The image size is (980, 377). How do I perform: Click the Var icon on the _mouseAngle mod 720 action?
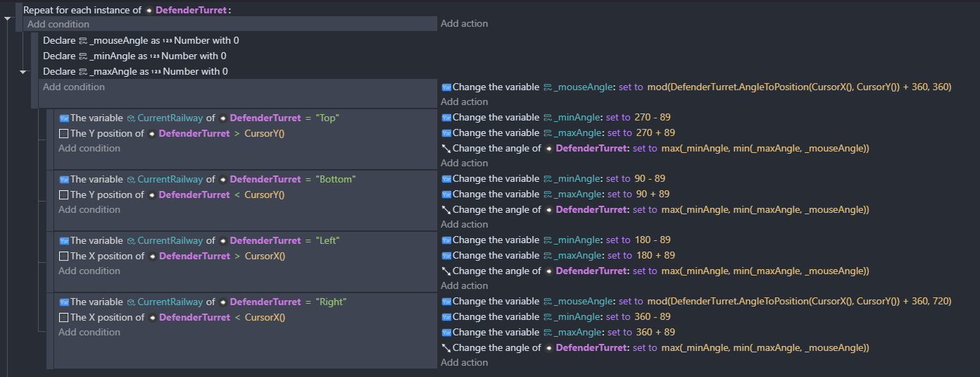446,302
